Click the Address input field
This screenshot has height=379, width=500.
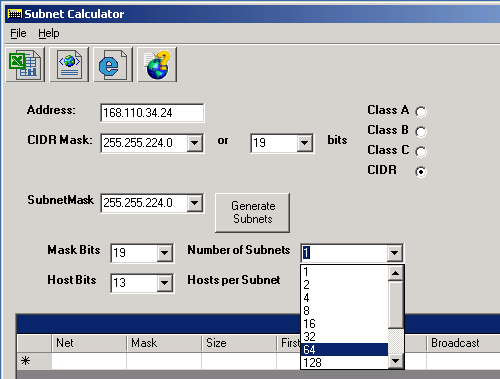point(152,113)
